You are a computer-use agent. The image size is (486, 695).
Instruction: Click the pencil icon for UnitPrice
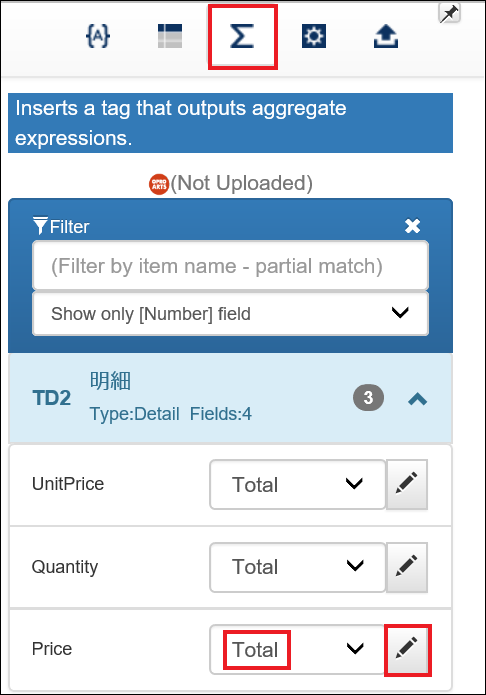(407, 484)
